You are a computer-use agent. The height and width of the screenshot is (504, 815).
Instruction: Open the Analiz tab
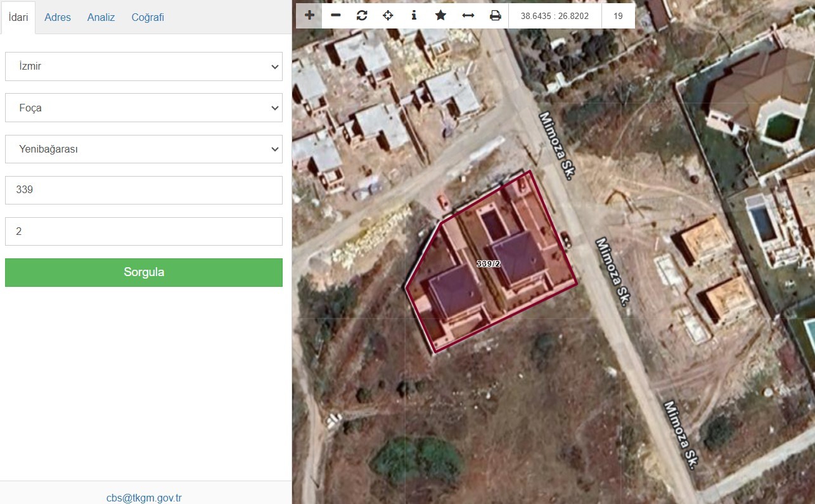(101, 17)
